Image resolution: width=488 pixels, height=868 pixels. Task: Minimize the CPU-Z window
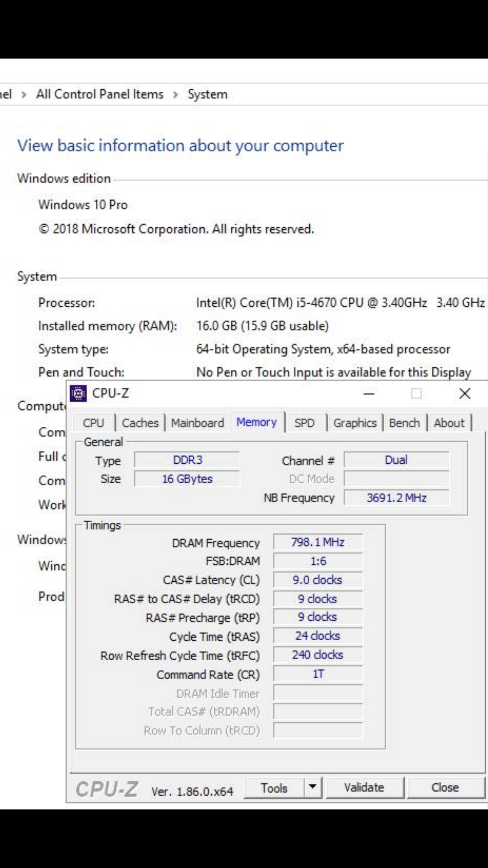[369, 393]
